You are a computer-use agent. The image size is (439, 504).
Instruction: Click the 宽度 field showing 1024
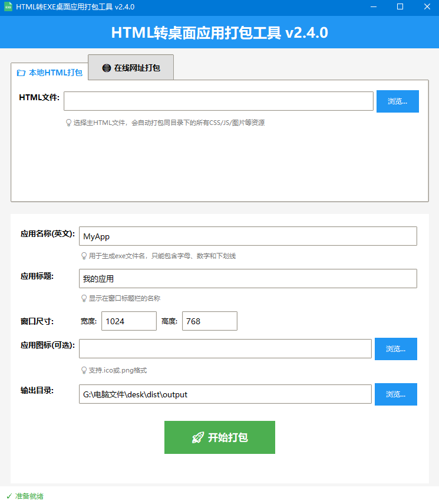click(x=128, y=321)
